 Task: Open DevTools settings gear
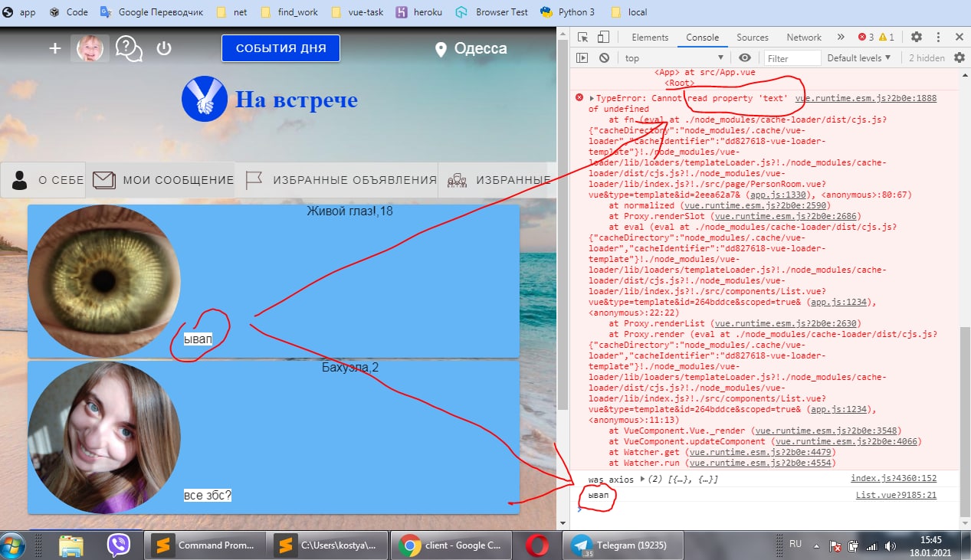point(916,37)
